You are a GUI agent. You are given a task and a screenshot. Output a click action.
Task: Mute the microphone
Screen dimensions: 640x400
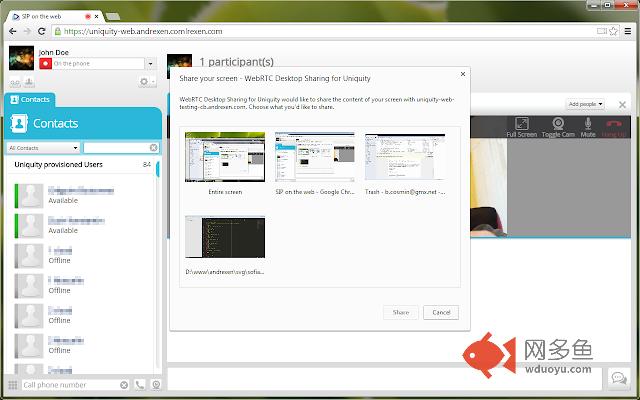pyautogui.click(x=587, y=125)
